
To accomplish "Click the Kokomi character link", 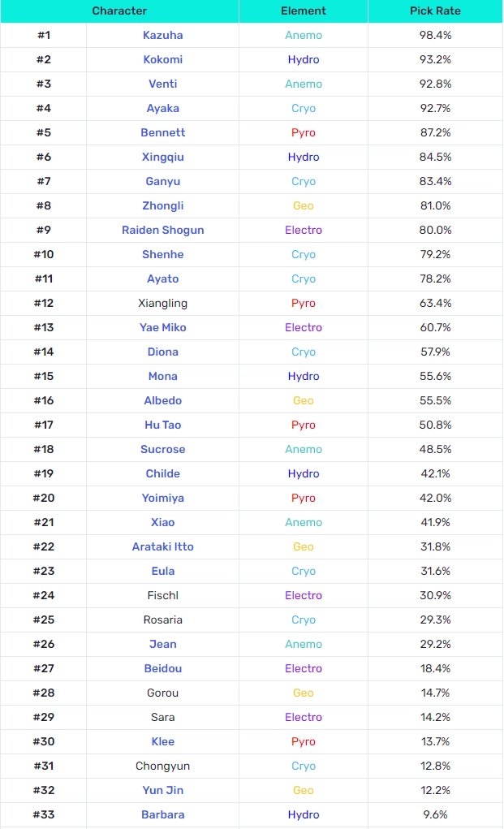I will (162, 59).
